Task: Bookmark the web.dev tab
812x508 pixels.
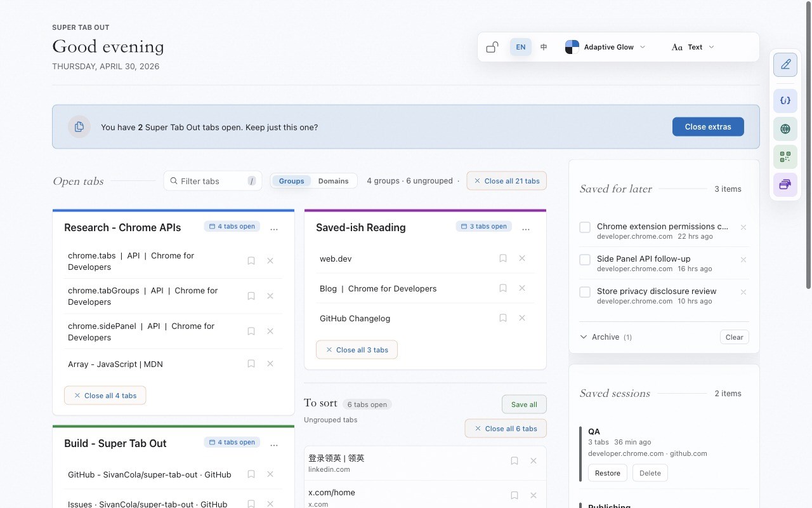Action: coord(503,258)
